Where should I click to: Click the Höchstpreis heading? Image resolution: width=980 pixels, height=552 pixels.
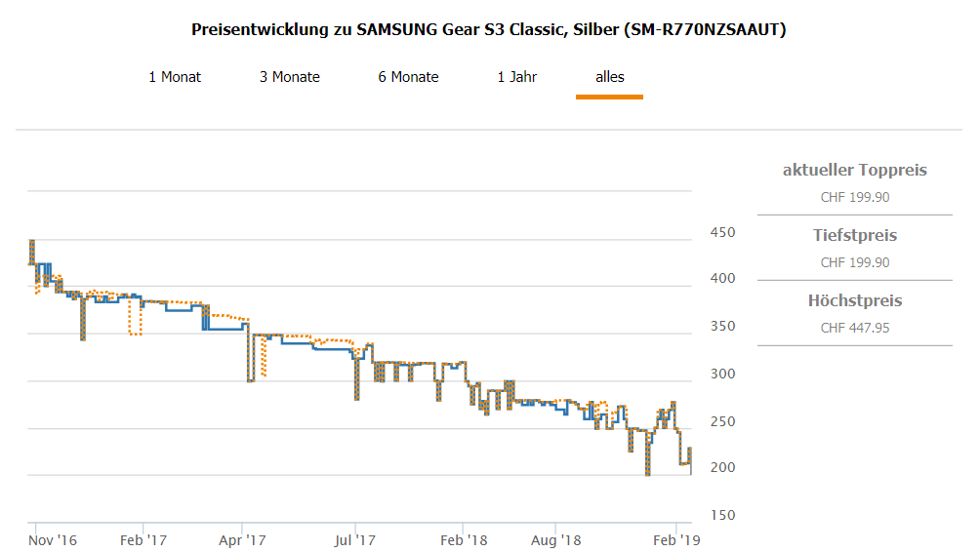855,301
